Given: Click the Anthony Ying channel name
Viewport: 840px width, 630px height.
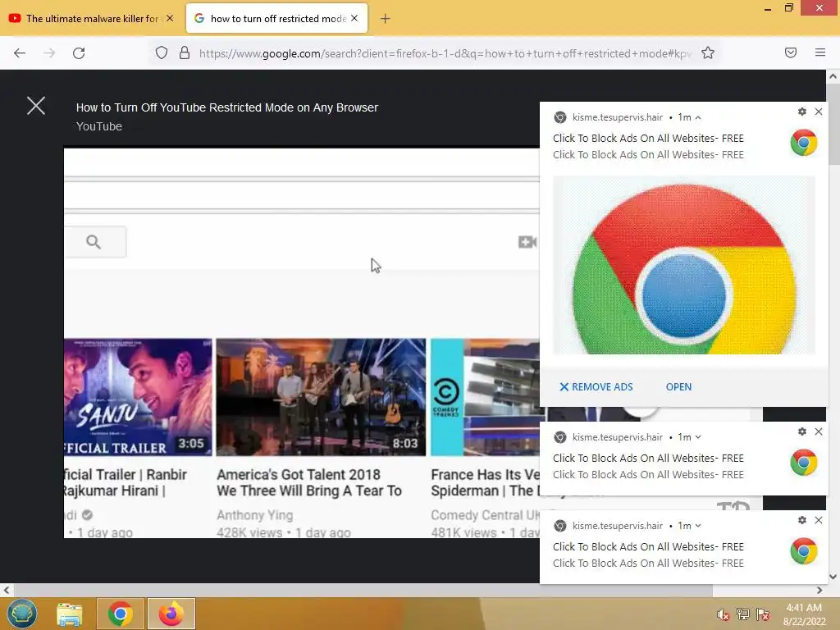Looking at the screenshot, I should pyautogui.click(x=254, y=515).
